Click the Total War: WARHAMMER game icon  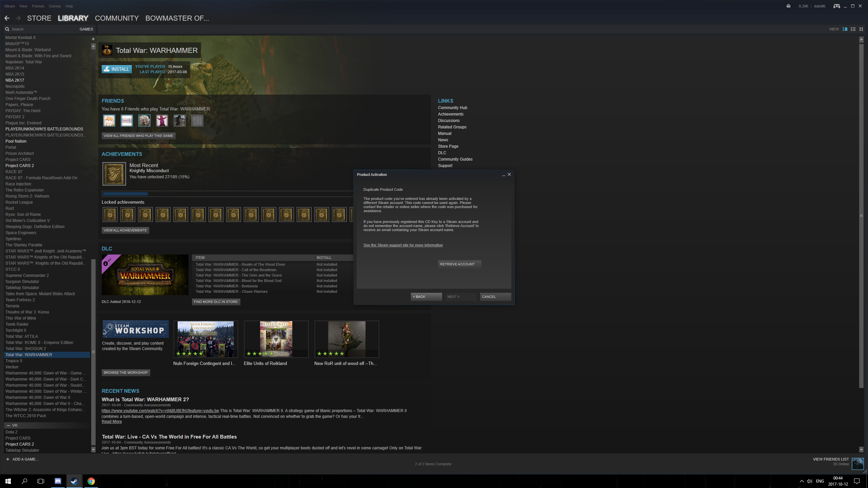(107, 50)
